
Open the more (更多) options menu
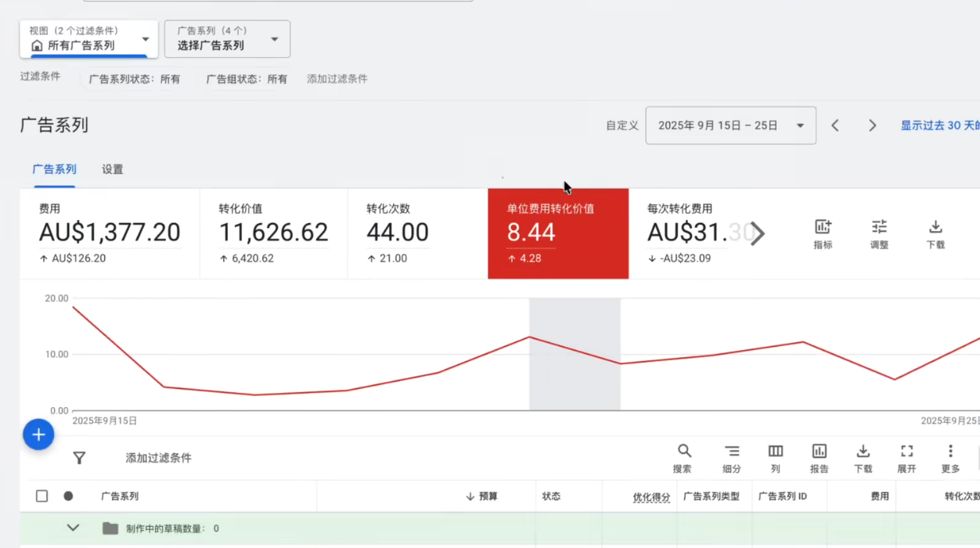tap(950, 457)
